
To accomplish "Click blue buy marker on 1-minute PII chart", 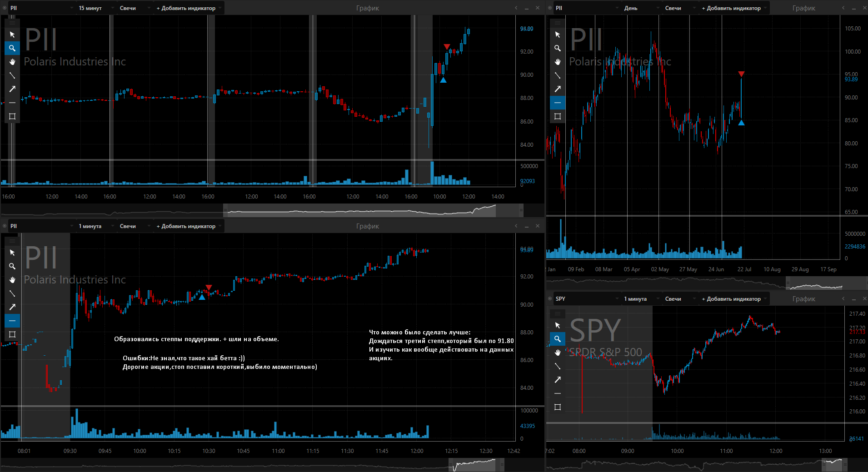I will coord(202,297).
